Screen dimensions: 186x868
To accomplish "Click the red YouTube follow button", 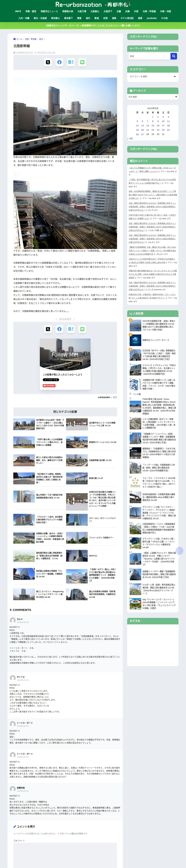I will click(x=49, y=386).
